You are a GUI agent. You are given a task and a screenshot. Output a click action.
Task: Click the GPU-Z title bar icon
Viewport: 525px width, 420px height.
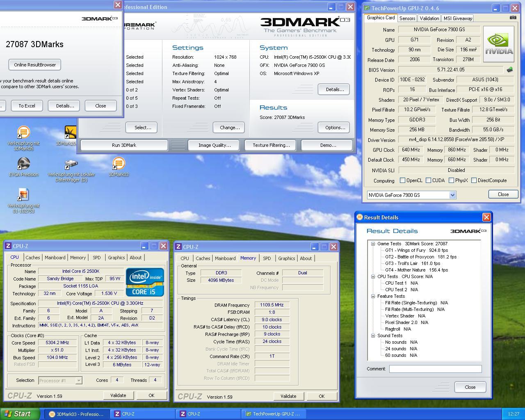tap(367, 8)
